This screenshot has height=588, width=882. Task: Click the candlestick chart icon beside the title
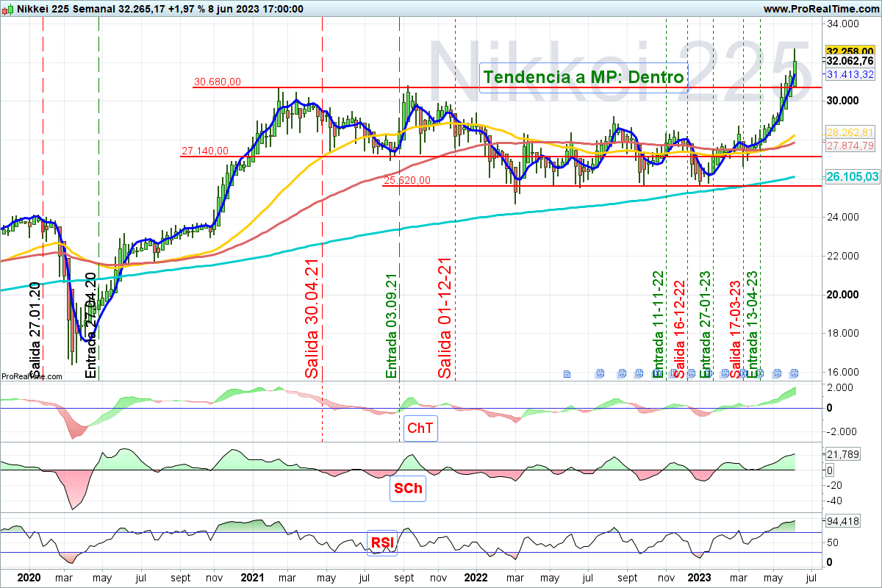point(6,9)
